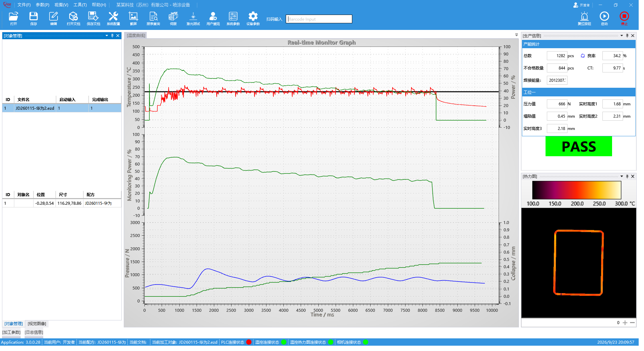Screen dimensions: 644x351
Task: Click the 伺服 servo icon
Action: pyautogui.click(x=173, y=19)
